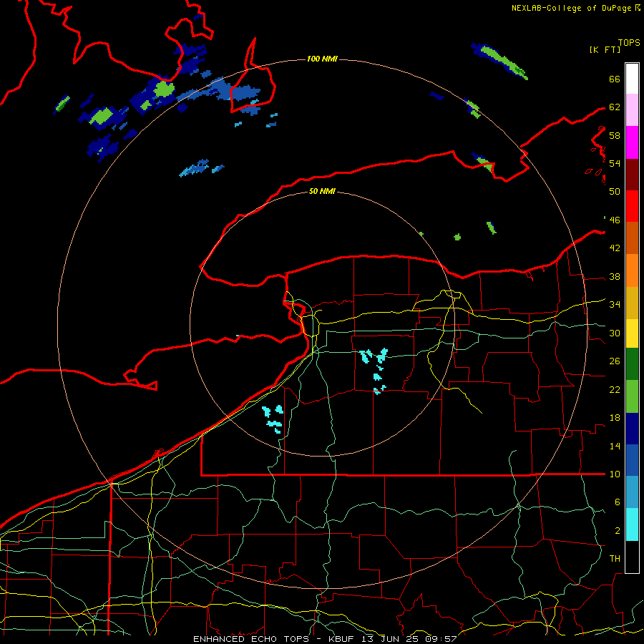Viewport: 644px width, 644px height.
Task: Click the dark orange legend swatch near 42
Action: (632, 238)
